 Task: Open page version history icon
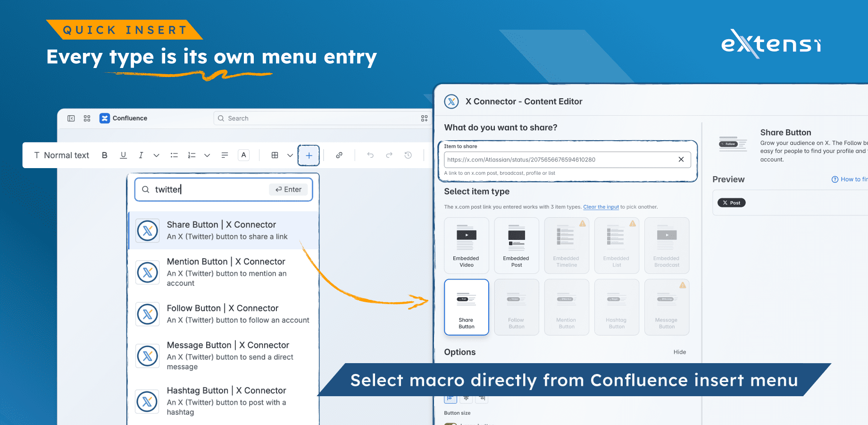click(408, 155)
